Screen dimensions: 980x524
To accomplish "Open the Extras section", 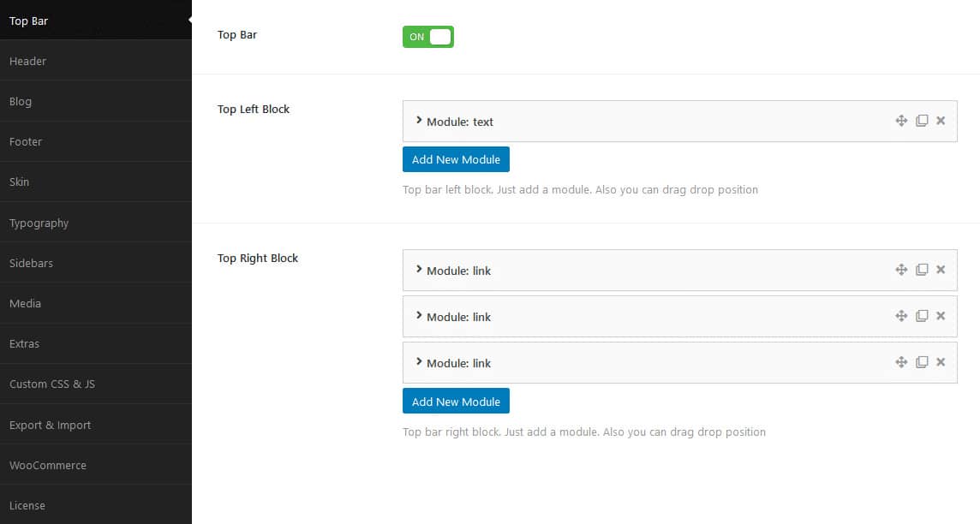I will [x=96, y=343].
